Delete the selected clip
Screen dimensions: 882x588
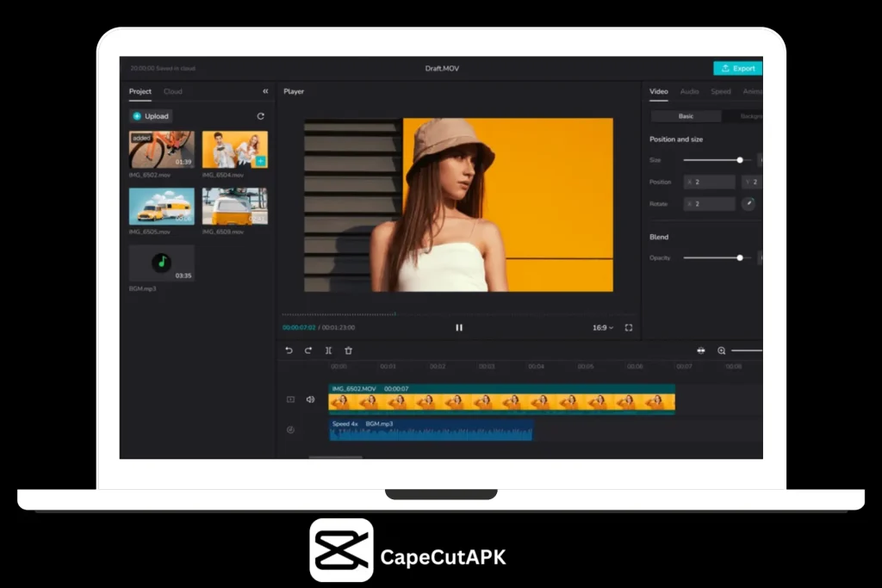pos(348,350)
